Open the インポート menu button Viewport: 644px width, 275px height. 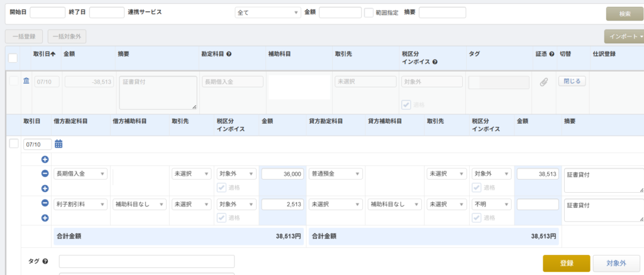tap(623, 36)
